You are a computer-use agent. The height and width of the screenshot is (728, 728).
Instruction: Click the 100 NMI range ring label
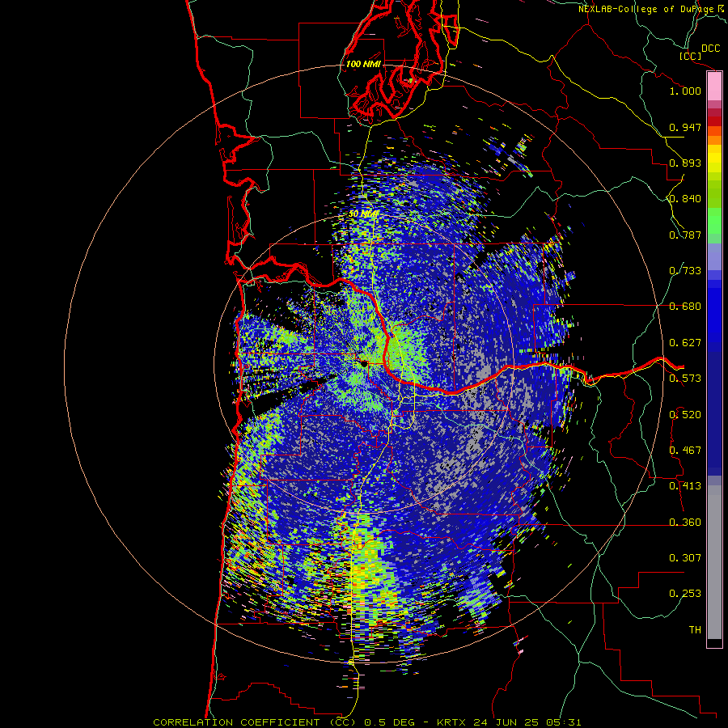click(363, 64)
